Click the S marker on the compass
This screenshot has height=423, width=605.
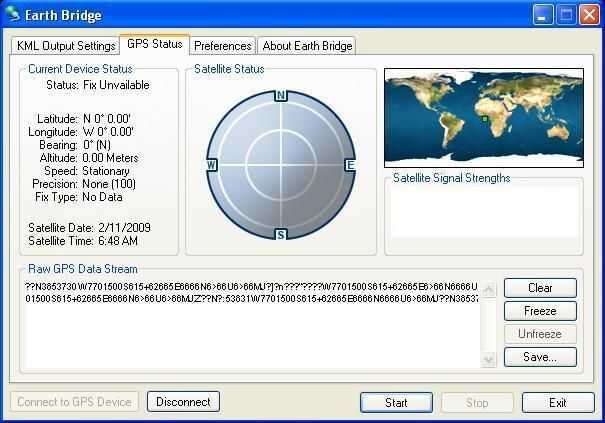[281, 234]
